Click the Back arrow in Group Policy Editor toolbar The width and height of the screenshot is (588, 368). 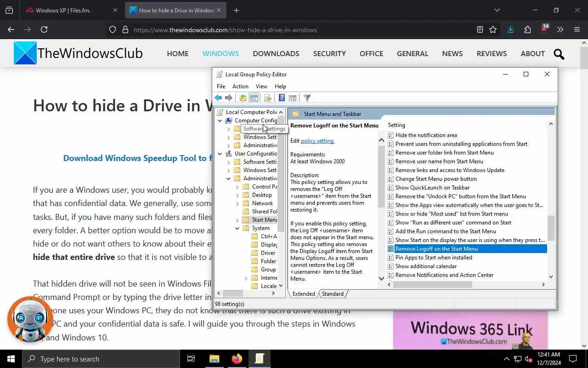[x=218, y=98]
